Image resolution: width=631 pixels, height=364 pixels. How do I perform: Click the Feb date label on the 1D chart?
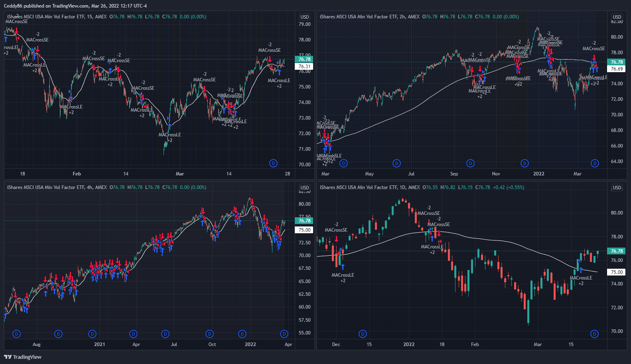click(475, 344)
